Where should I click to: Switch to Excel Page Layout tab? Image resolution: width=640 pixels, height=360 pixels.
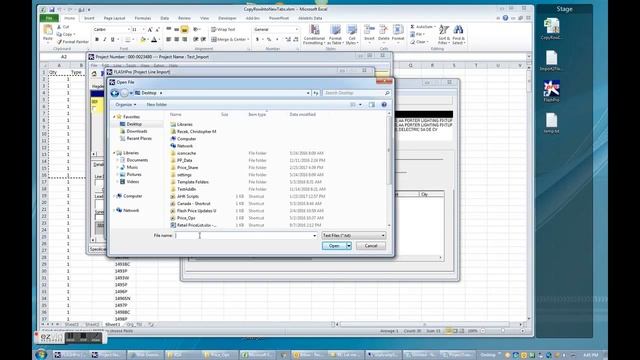click(114, 18)
